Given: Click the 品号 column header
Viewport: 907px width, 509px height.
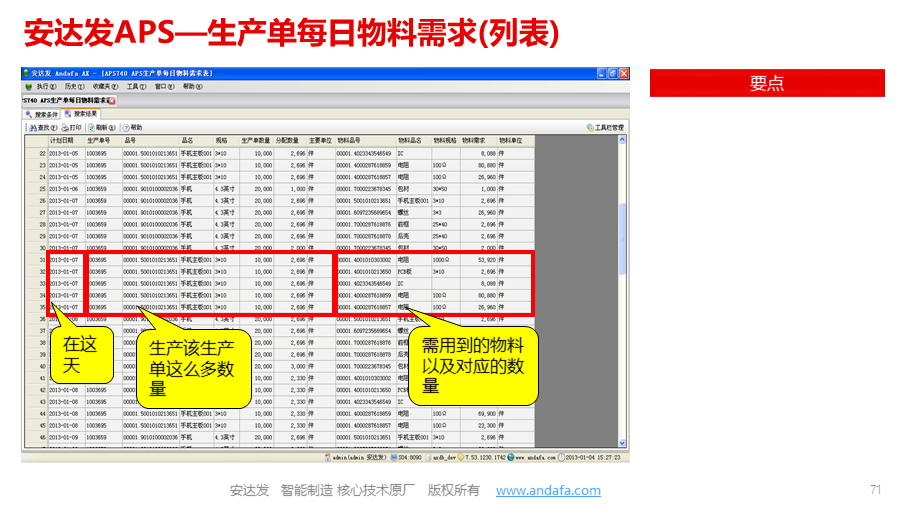Looking at the screenshot, I should (x=150, y=141).
